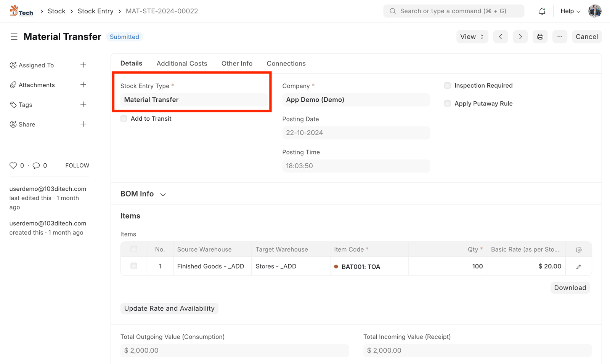
Task: Print this stock entry
Action: 540,37
